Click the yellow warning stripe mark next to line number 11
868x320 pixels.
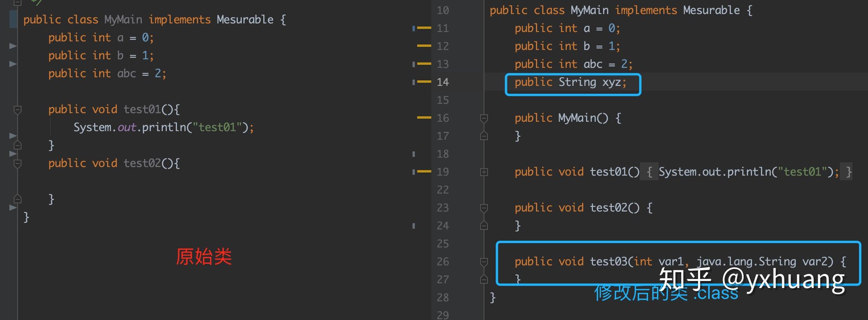tap(424, 28)
